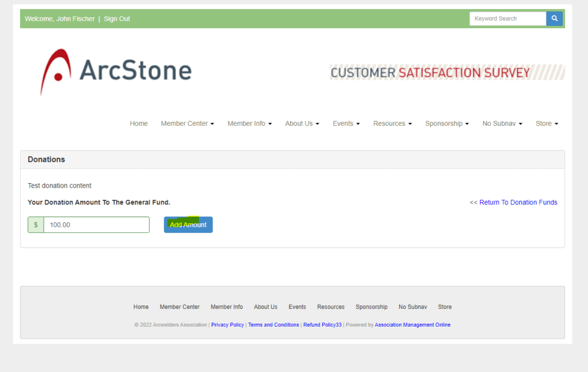Expand the Events dropdown menu
This screenshot has width=588, height=372.
[346, 123]
